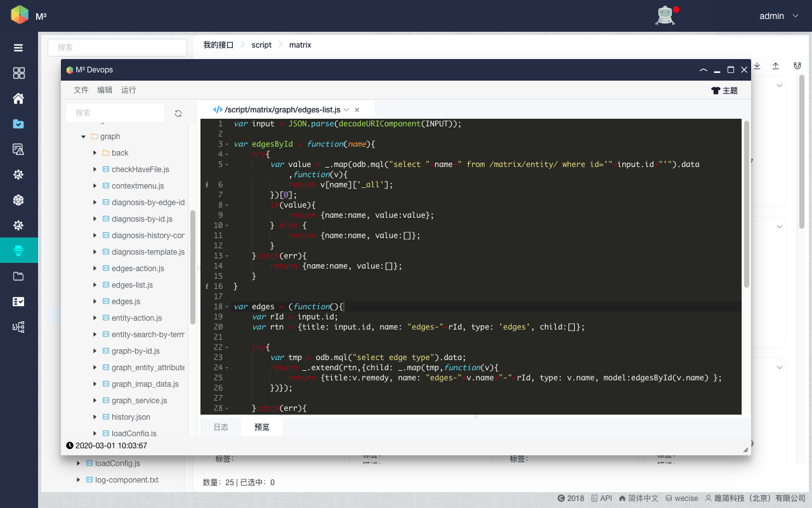Click the Devops file tree search field

tap(115, 113)
